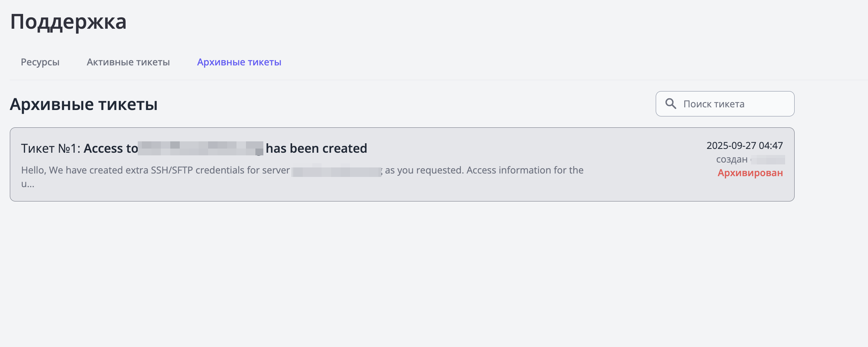The image size is (868, 347).
Task: Open the Активные тикеты tab
Action: tap(128, 62)
